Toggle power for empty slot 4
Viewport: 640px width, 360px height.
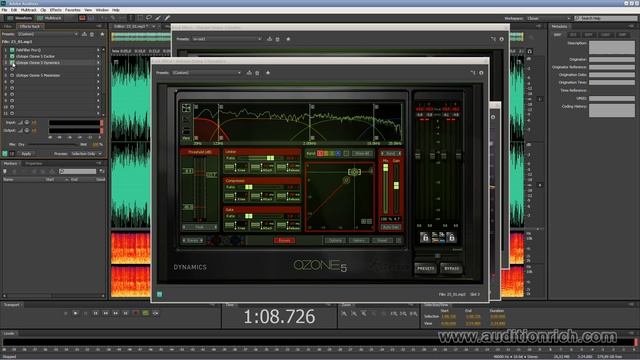click(x=12, y=69)
